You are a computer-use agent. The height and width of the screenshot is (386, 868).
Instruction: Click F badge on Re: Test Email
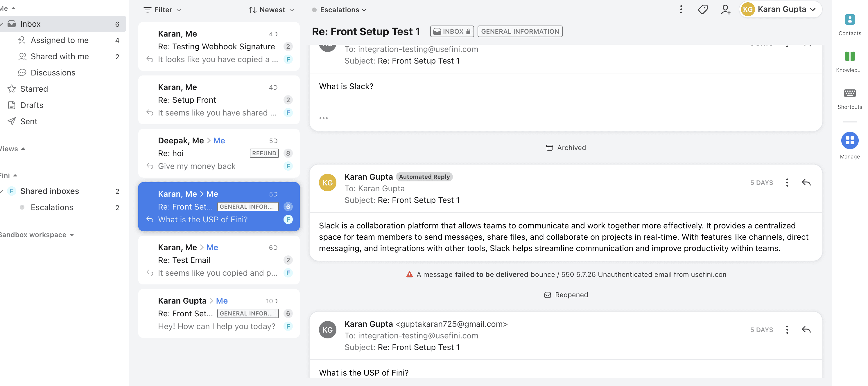point(288,273)
